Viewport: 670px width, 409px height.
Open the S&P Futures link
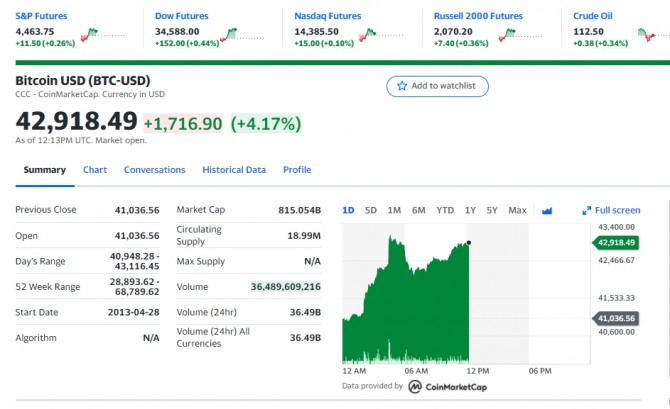tap(42, 16)
